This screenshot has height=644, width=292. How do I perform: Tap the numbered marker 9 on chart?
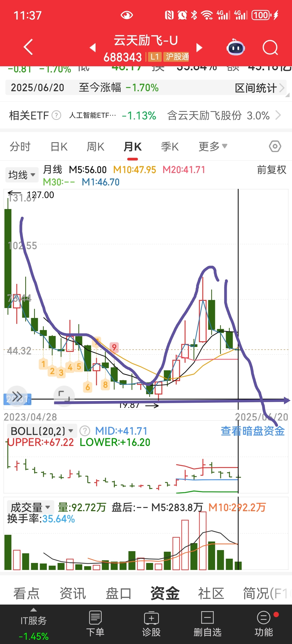[114, 347]
